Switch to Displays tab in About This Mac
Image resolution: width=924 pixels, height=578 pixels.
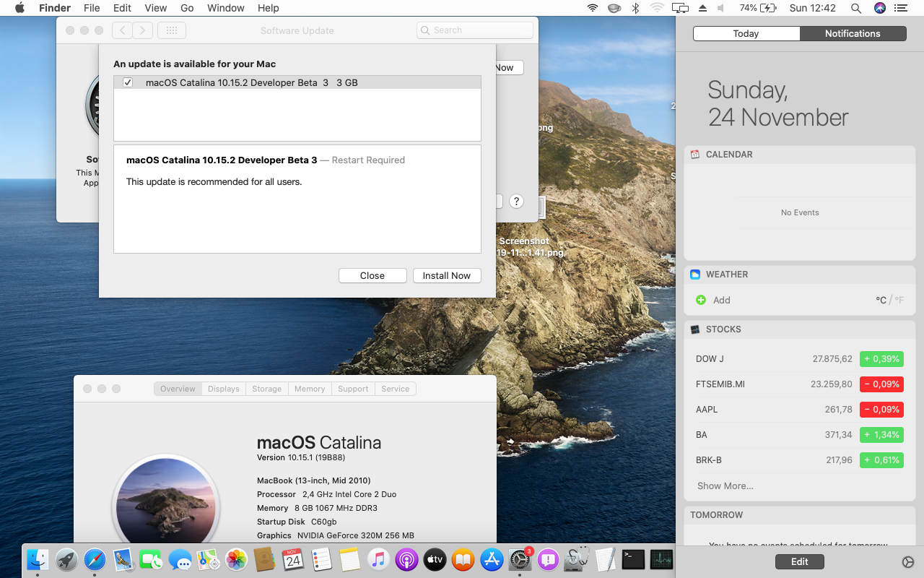pos(224,389)
